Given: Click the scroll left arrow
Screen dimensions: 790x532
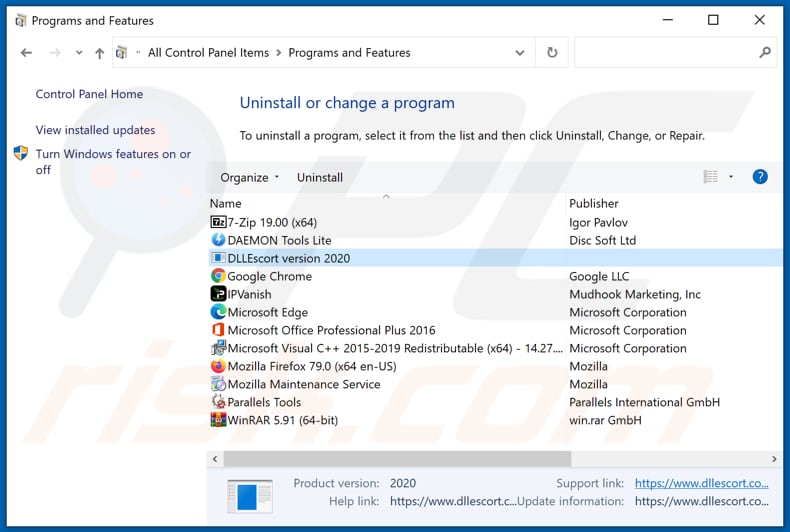Looking at the screenshot, I should 215,459.
